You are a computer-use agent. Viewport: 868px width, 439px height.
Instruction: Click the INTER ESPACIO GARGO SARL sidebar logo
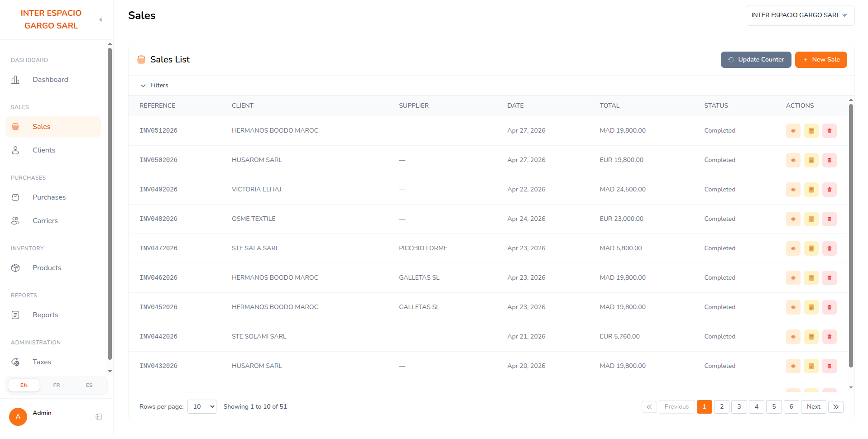[51, 19]
